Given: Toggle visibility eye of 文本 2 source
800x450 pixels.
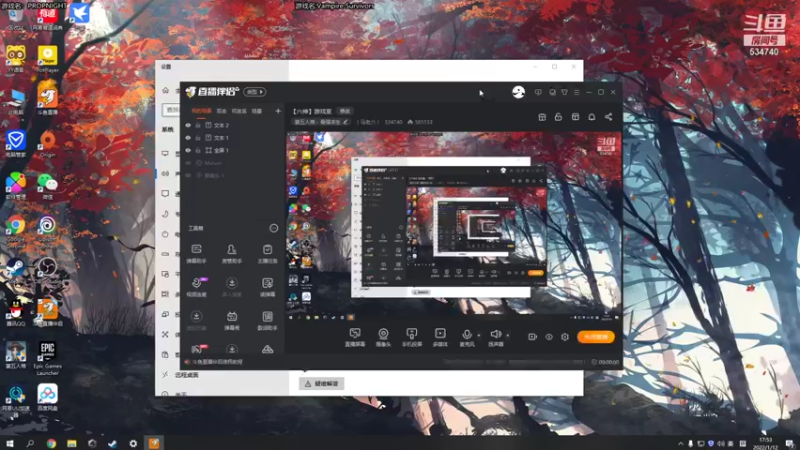Looking at the screenshot, I should 188,125.
